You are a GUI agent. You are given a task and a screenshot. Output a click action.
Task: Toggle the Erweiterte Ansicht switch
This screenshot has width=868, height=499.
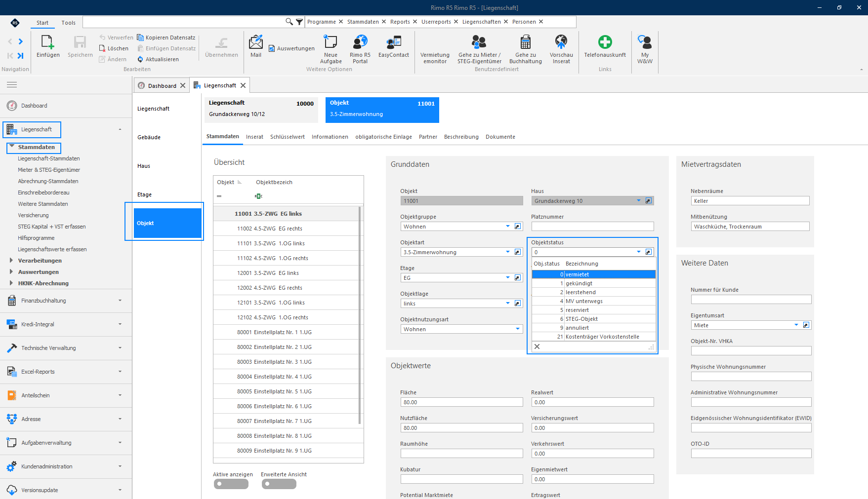point(279,484)
